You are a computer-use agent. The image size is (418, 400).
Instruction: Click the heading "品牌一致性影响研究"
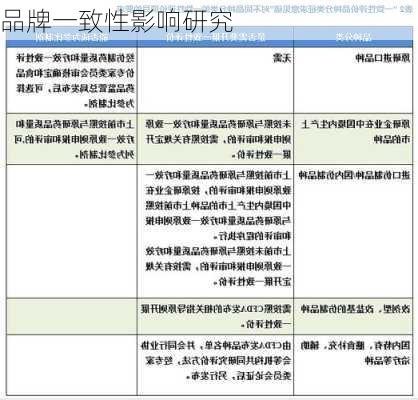pyautogui.click(x=117, y=21)
